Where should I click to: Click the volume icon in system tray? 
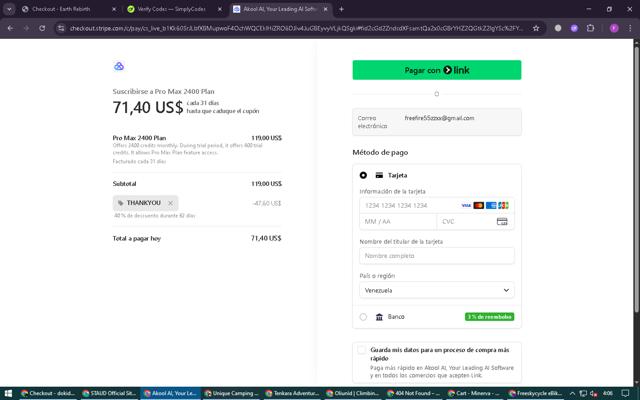594,393
